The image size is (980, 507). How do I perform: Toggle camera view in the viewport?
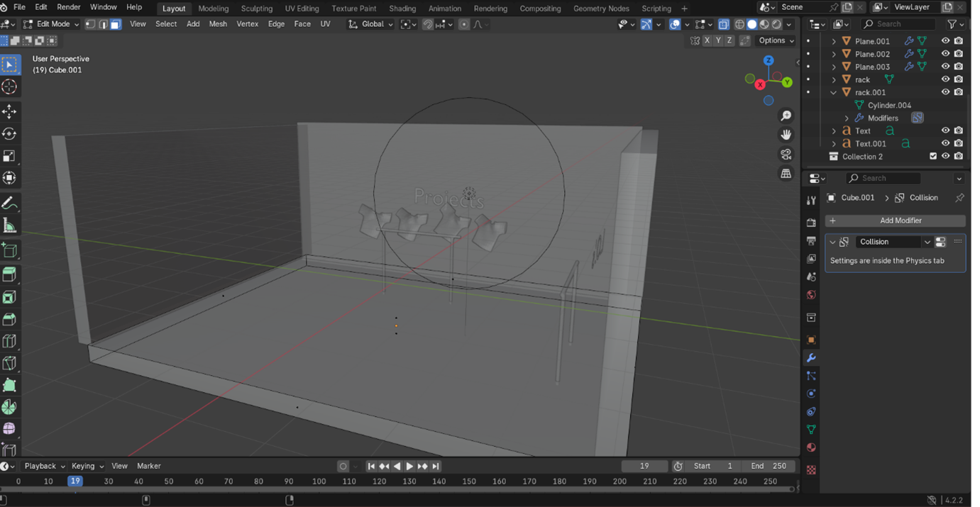[x=786, y=155]
